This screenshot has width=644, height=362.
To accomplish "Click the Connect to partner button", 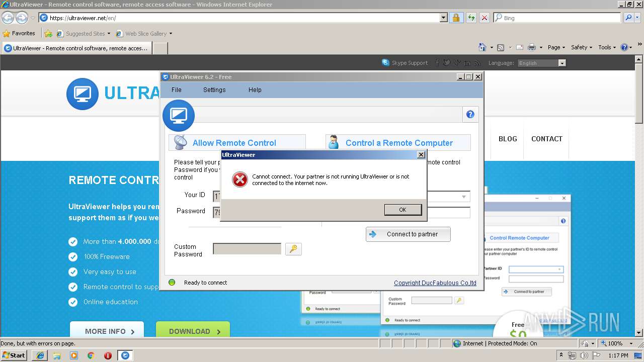I will [408, 234].
